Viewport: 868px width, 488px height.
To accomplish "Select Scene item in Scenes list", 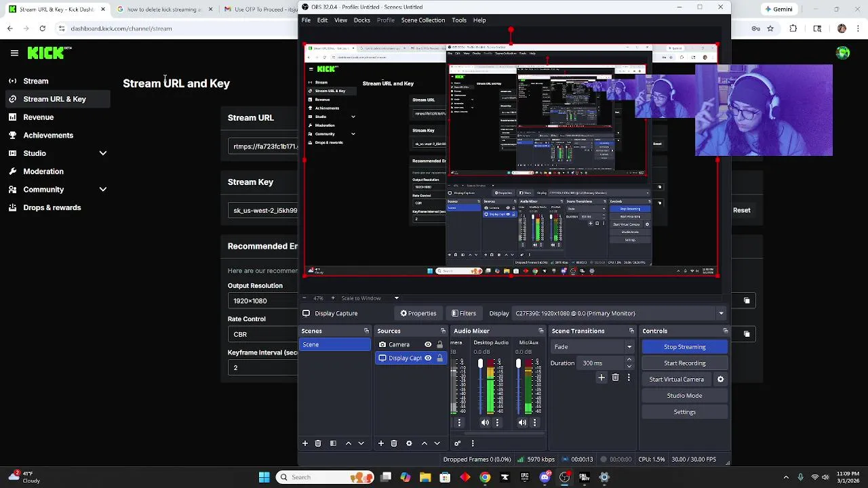I will coord(335,344).
